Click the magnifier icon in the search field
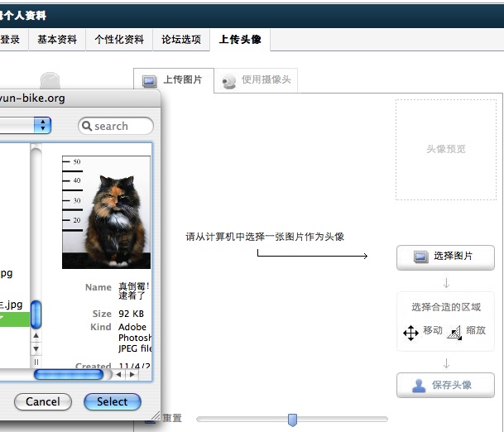 click(x=87, y=126)
